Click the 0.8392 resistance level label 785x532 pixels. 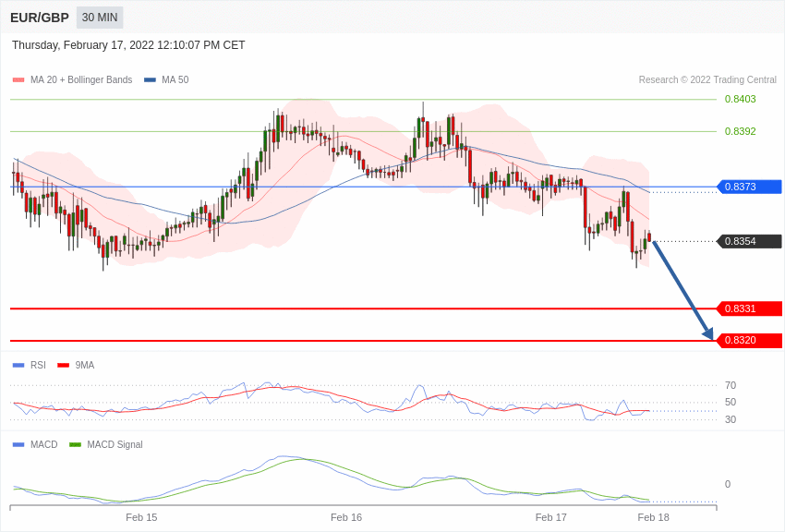coord(740,131)
